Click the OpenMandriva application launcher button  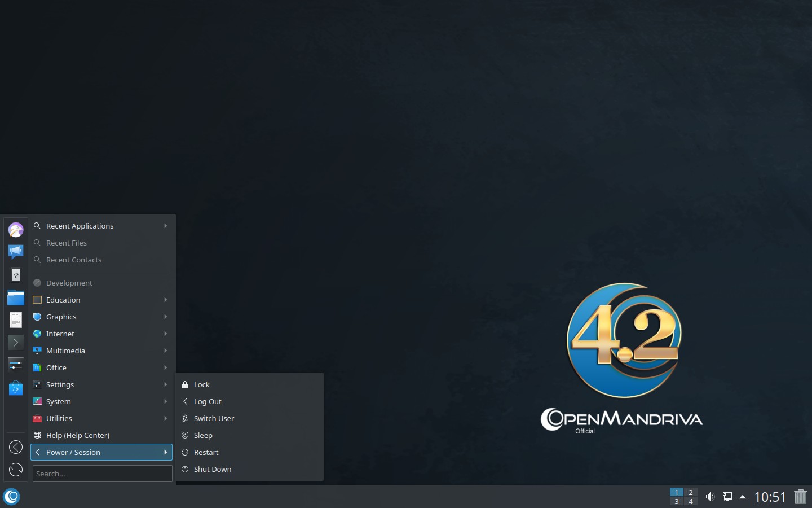12,497
